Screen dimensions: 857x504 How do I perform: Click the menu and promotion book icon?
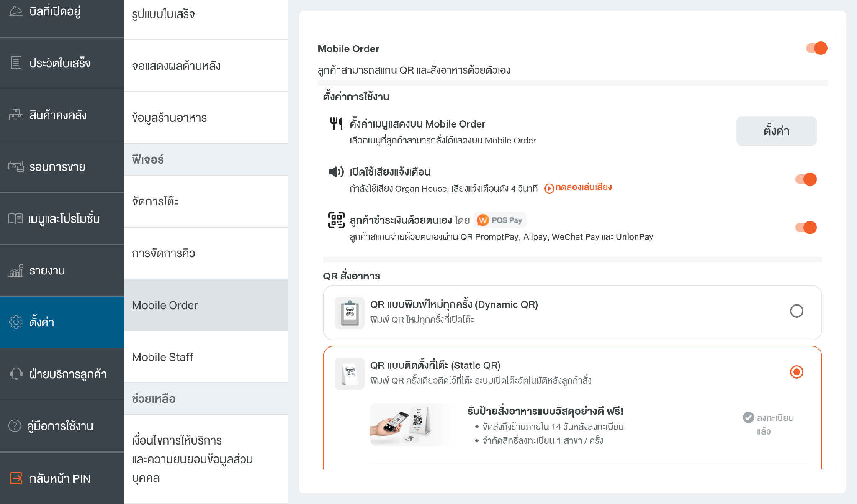[x=15, y=218]
